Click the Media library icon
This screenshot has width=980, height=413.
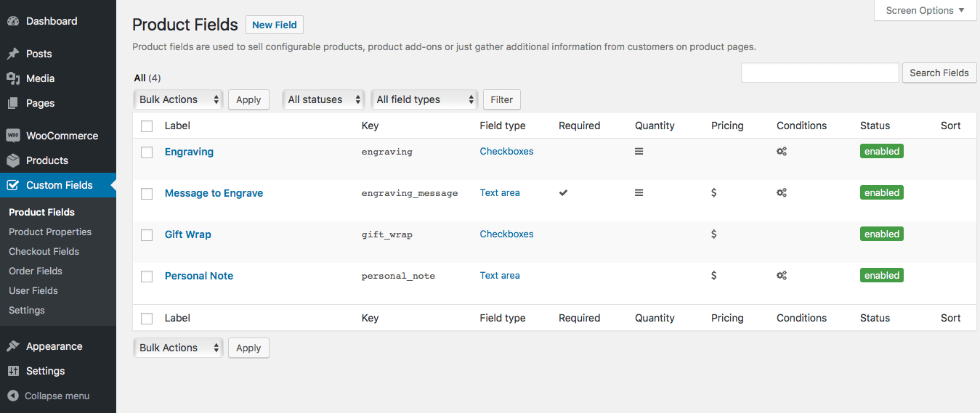[x=13, y=78]
